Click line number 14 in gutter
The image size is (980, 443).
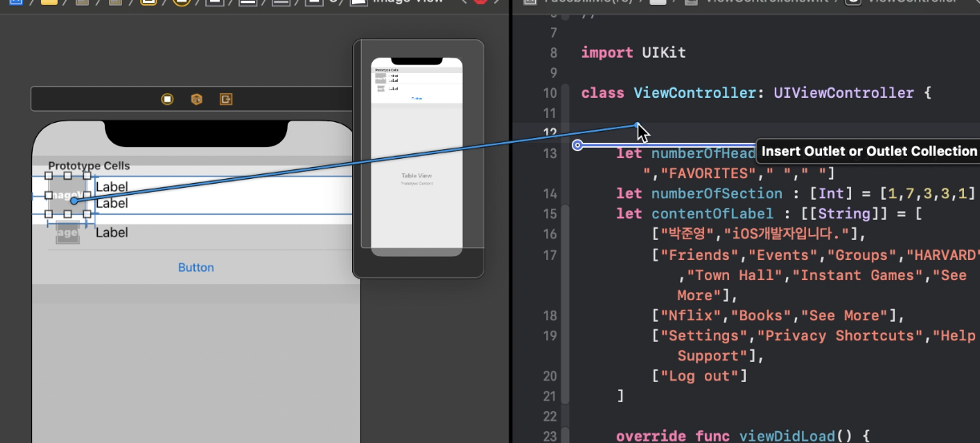click(549, 193)
